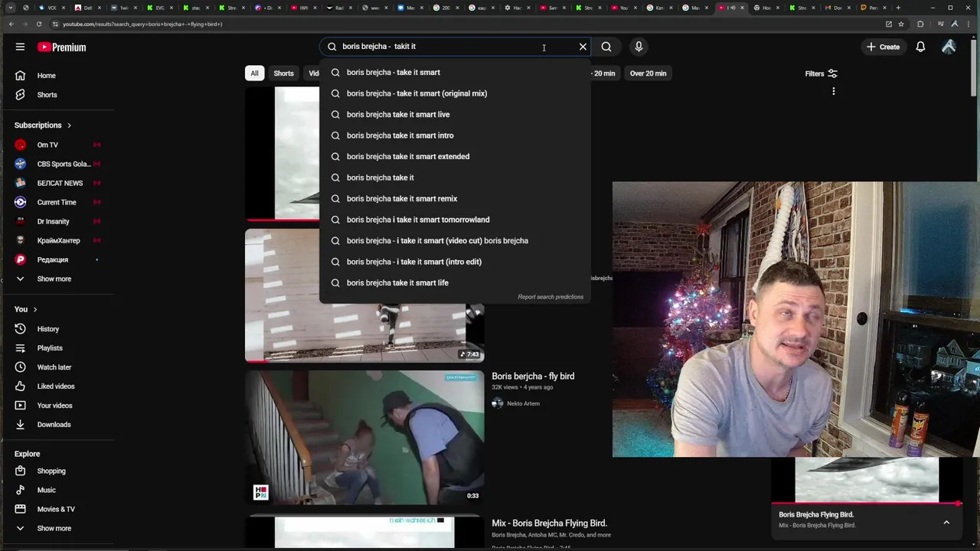The image size is (980, 551).
Task: Select the All filter chip
Action: (x=254, y=73)
